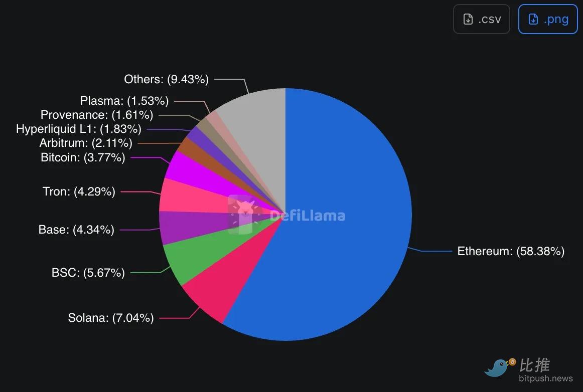
Task: Click the .png download button
Action: pyautogui.click(x=548, y=19)
